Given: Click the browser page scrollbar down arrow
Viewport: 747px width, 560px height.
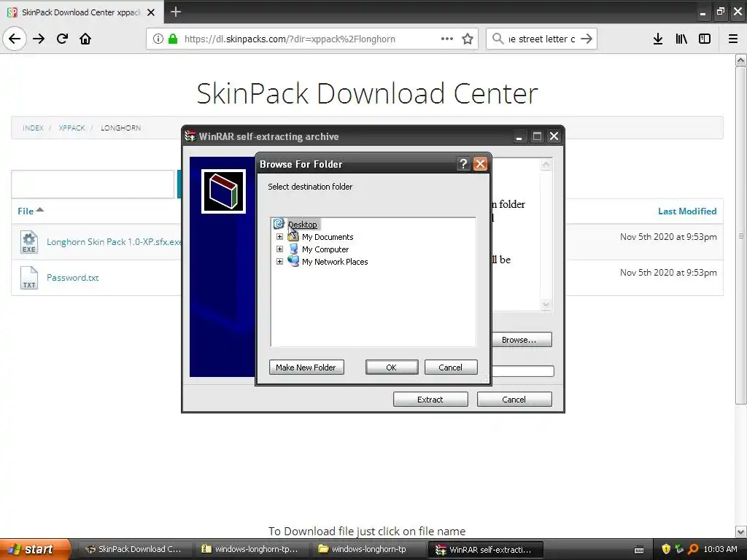Looking at the screenshot, I should pos(740,532).
